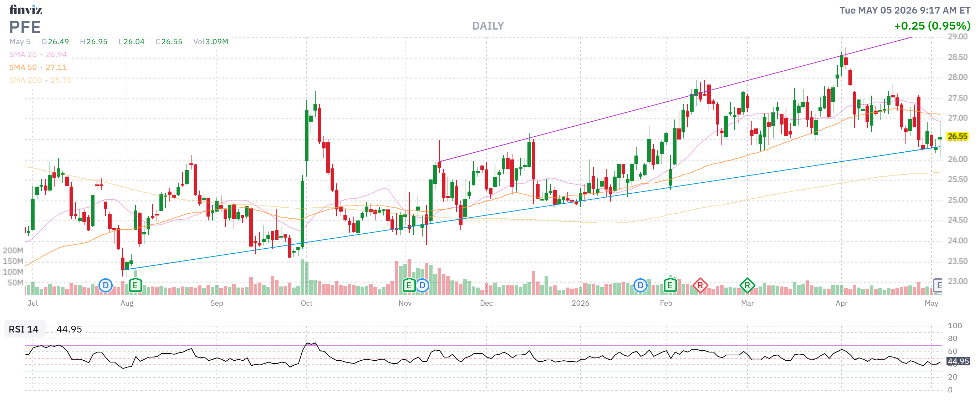Click the green E earnings marker near Feb
Viewport: 980px width, 401px height.
(x=670, y=285)
